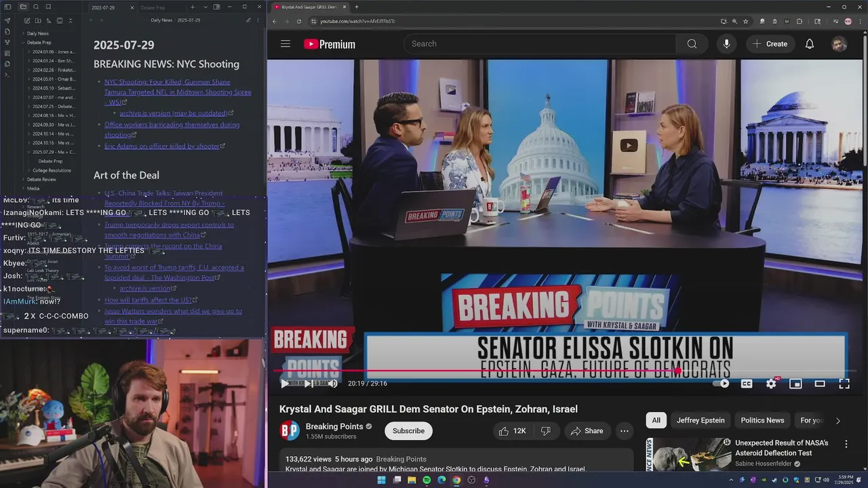Toggle Obsidian right sidebar icon
Image resolution: width=868 pixels, height=488 pixels.
(216, 7)
